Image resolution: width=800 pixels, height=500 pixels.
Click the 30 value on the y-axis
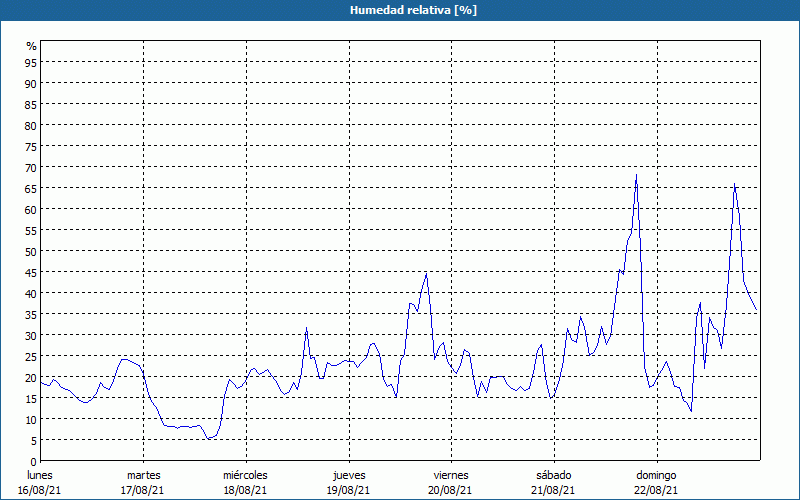coord(31,335)
